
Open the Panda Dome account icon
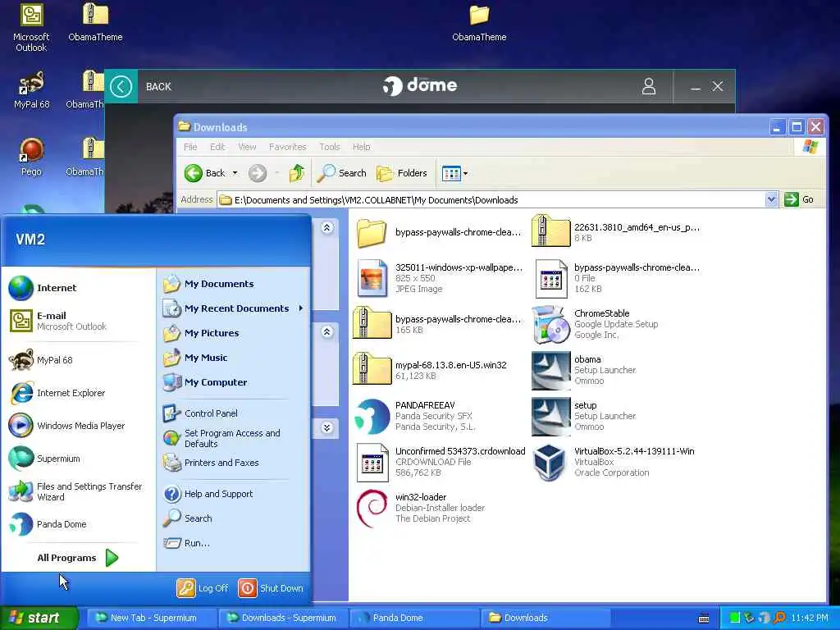coord(649,86)
